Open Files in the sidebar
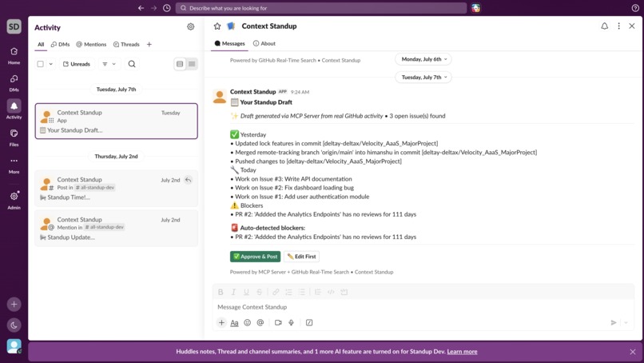The width and height of the screenshot is (644, 363). pos(14,138)
